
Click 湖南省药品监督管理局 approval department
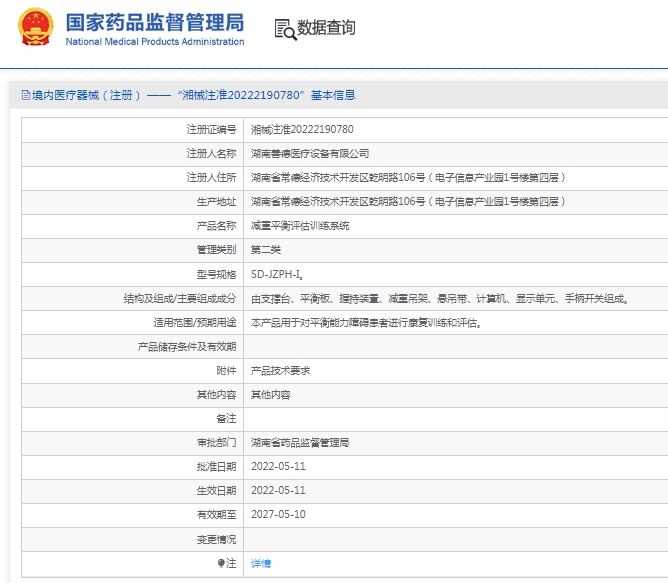point(300,442)
